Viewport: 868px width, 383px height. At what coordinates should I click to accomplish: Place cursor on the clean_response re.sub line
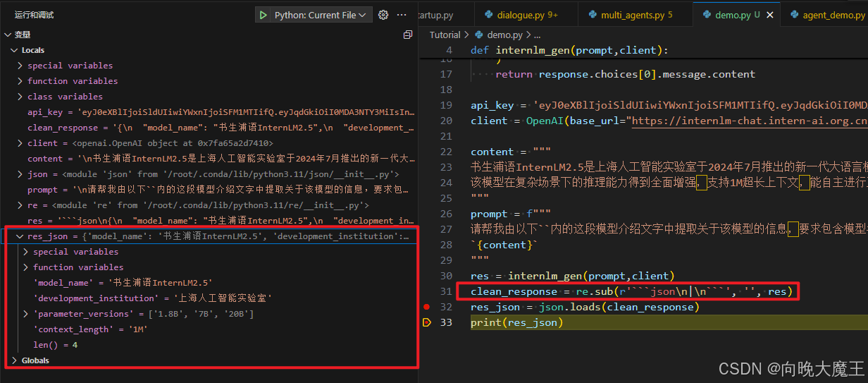[632, 291]
